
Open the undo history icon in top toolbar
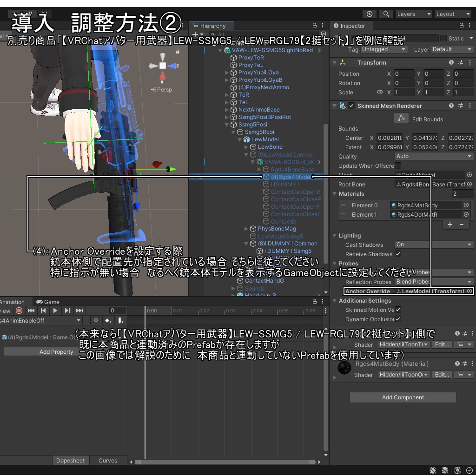click(369, 14)
